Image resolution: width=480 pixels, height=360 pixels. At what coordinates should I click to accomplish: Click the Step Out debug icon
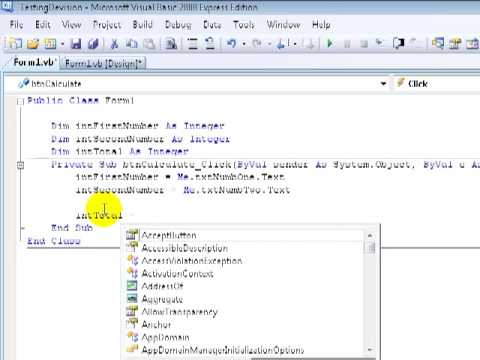[x=414, y=43]
